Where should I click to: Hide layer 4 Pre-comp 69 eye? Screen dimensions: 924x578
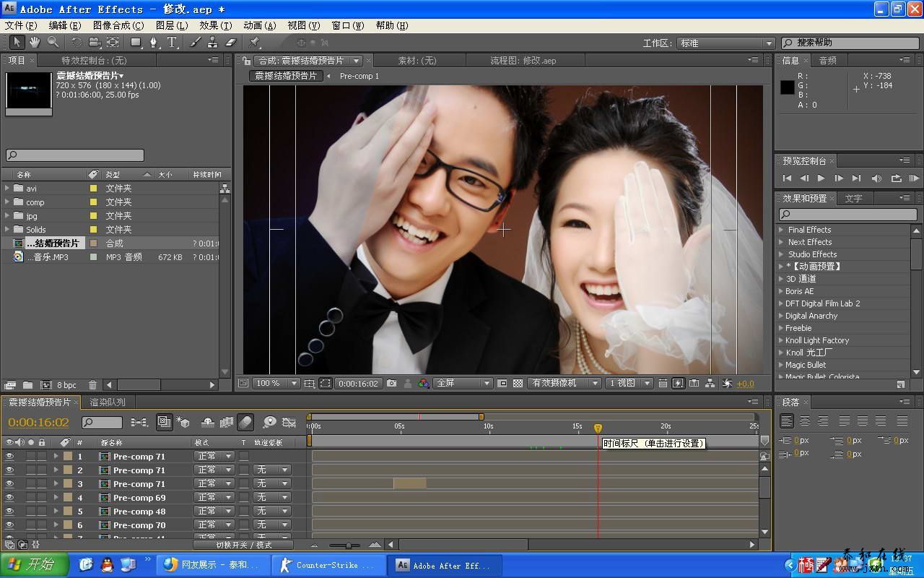[x=10, y=498]
